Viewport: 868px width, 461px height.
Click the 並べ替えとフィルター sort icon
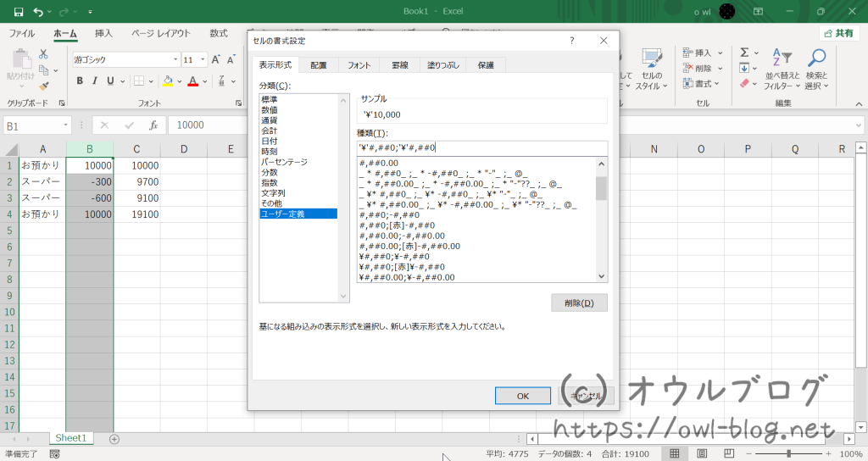point(781,69)
